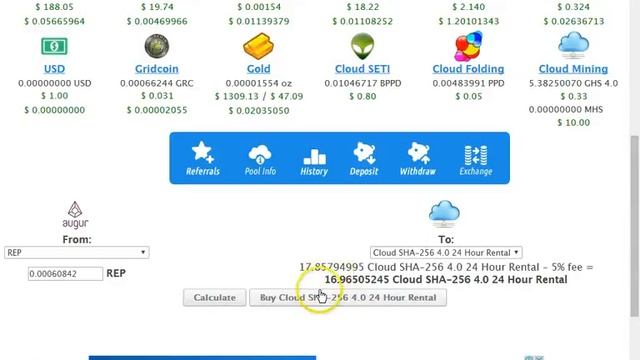
Task: Click the Cloud Mining cloud icon
Action: [x=573, y=45]
